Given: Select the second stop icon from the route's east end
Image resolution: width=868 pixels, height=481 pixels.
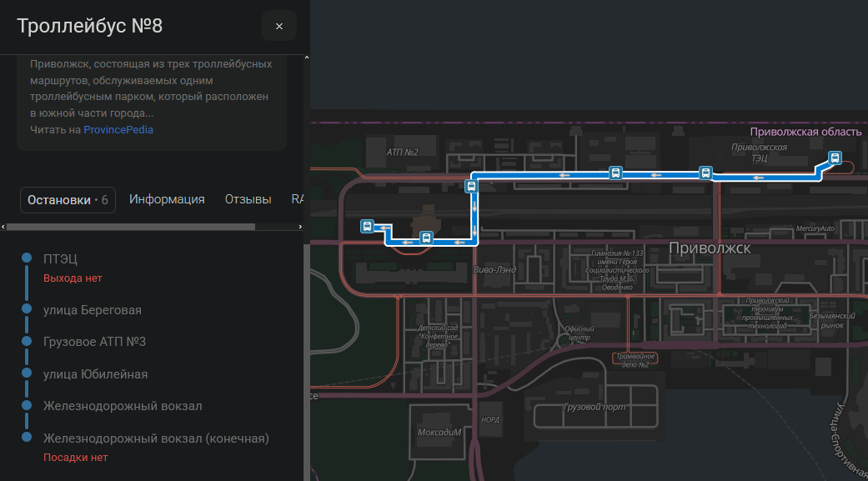Looking at the screenshot, I should pos(705,173).
